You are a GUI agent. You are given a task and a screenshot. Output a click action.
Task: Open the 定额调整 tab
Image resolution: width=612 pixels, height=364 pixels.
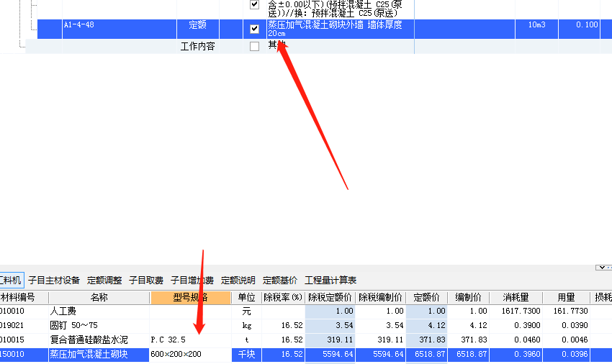104,280
